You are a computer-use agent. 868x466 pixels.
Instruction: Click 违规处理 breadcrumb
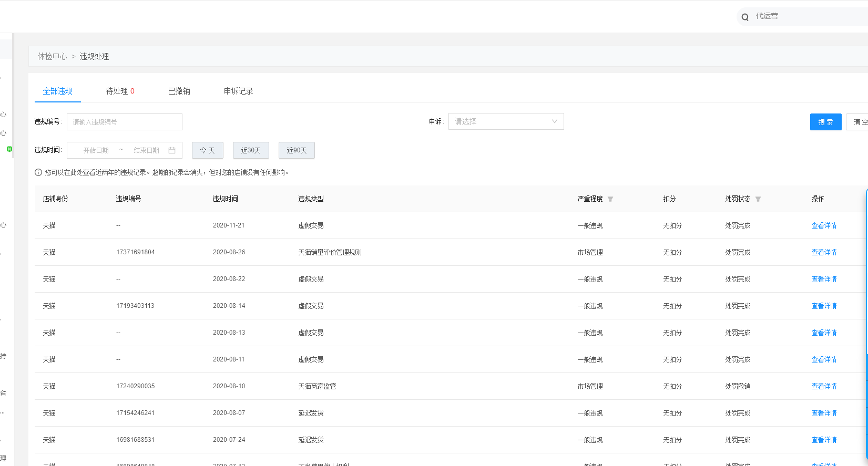(94, 56)
